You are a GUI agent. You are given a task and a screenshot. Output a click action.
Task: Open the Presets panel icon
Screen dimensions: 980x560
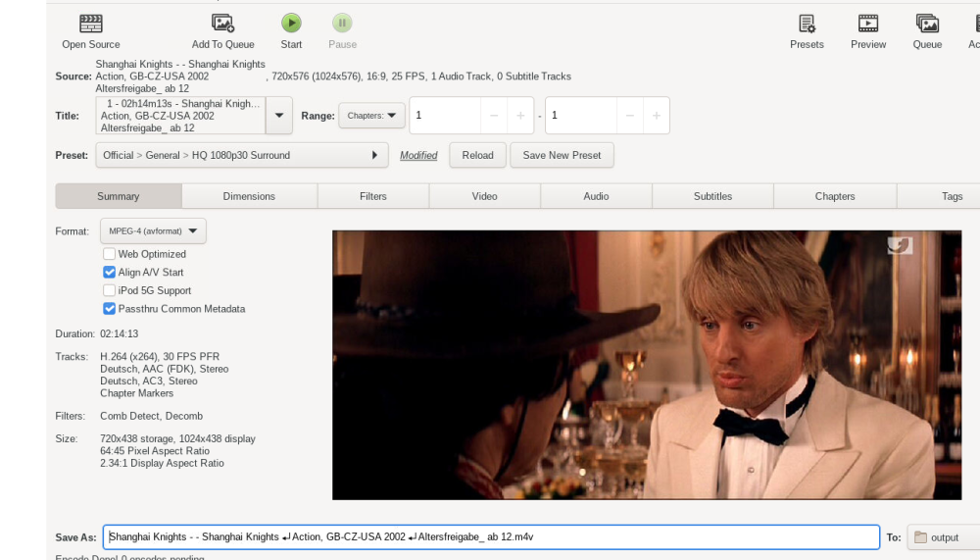[x=807, y=24]
